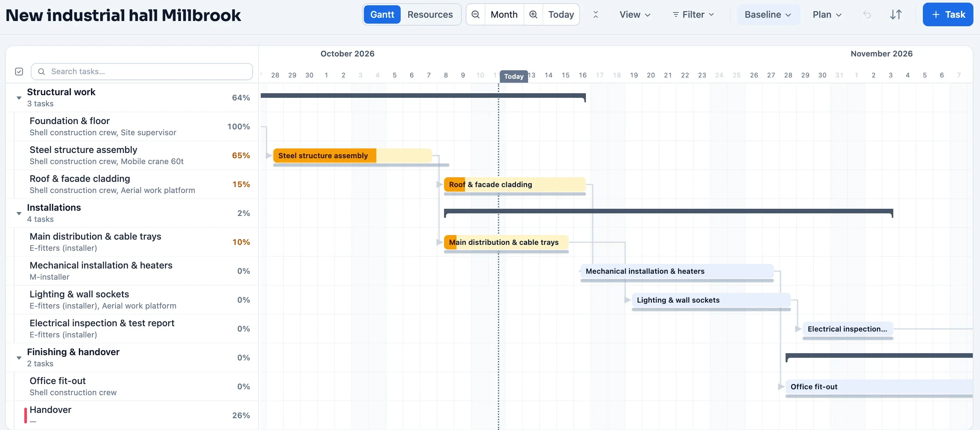Viewport: 980px width, 430px height.
Task: Click Steel structure assembly progress bar
Action: pyautogui.click(x=353, y=156)
